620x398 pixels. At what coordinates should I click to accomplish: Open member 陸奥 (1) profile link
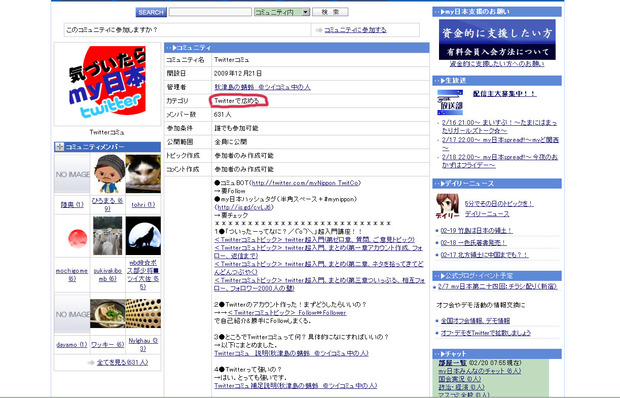point(72,205)
